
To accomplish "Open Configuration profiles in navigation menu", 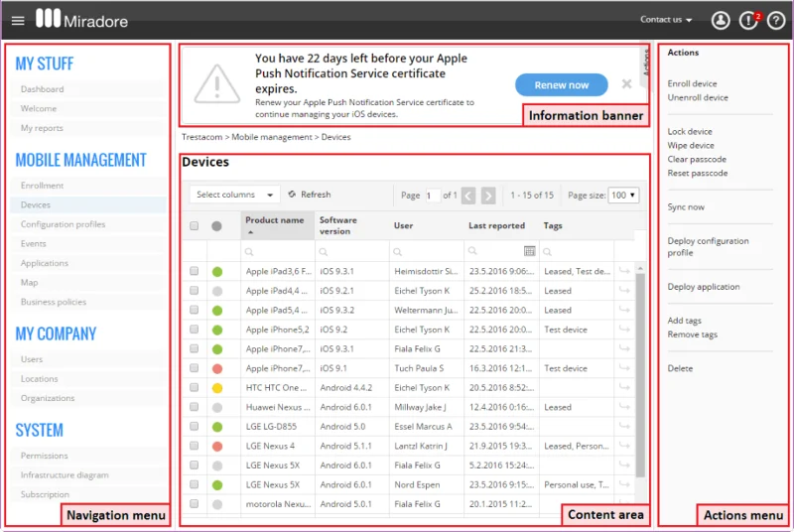I will click(63, 224).
